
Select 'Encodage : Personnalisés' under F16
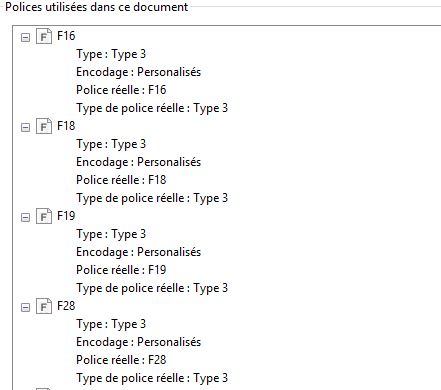point(138,72)
